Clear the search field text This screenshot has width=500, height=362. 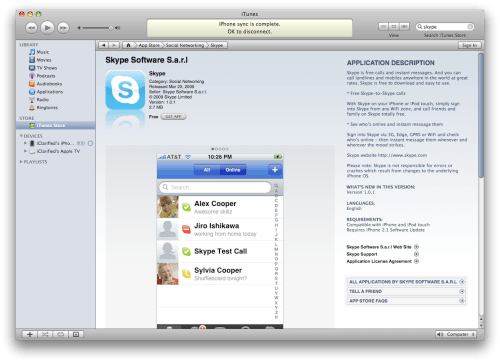(470, 27)
